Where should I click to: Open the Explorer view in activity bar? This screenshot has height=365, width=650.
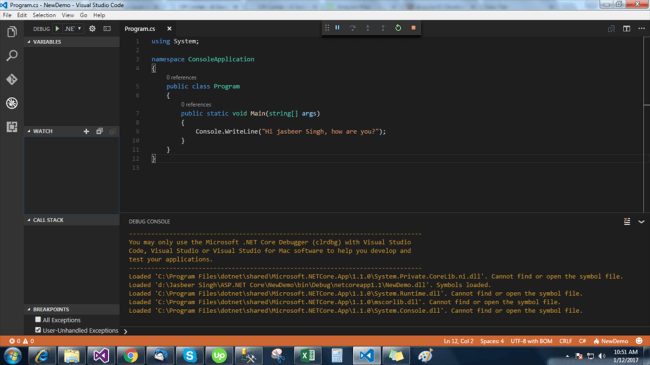point(12,32)
